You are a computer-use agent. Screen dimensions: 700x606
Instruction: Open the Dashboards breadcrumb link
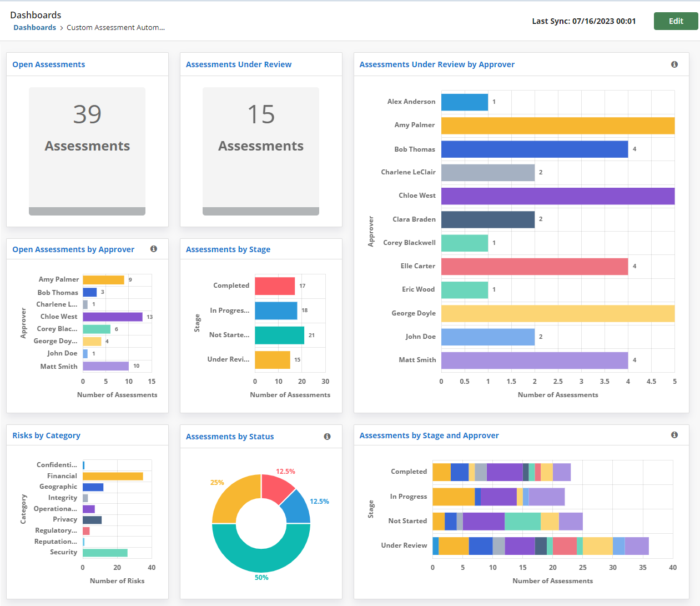click(34, 27)
